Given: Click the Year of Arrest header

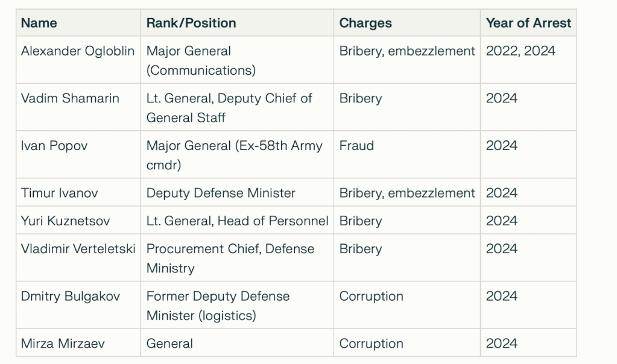Looking at the screenshot, I should (528, 23).
